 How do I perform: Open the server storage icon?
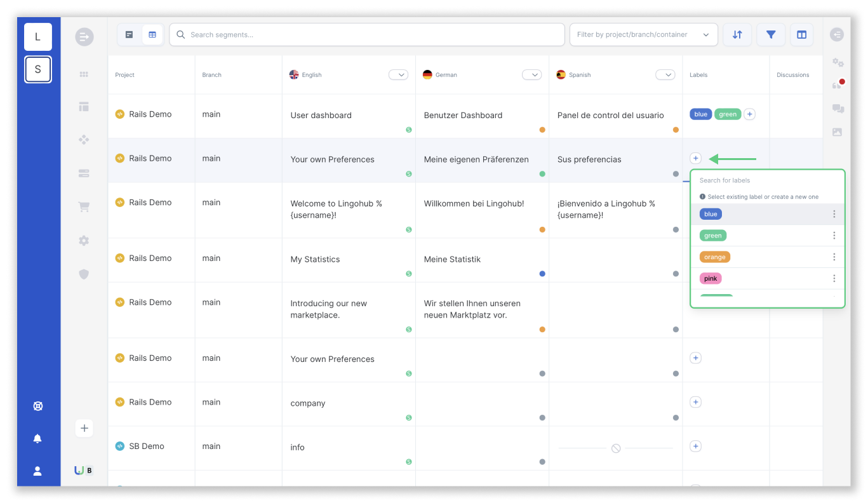84,173
